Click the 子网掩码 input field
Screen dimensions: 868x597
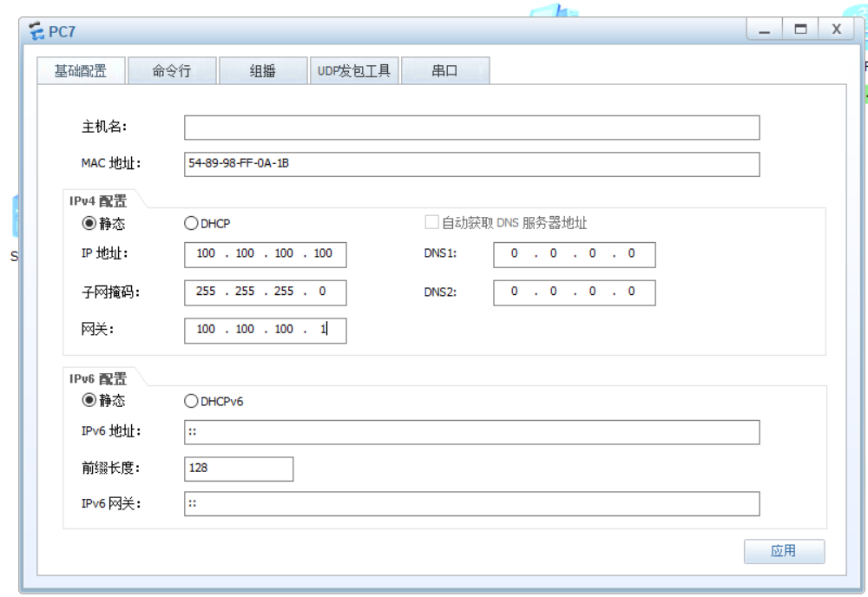[x=265, y=292]
